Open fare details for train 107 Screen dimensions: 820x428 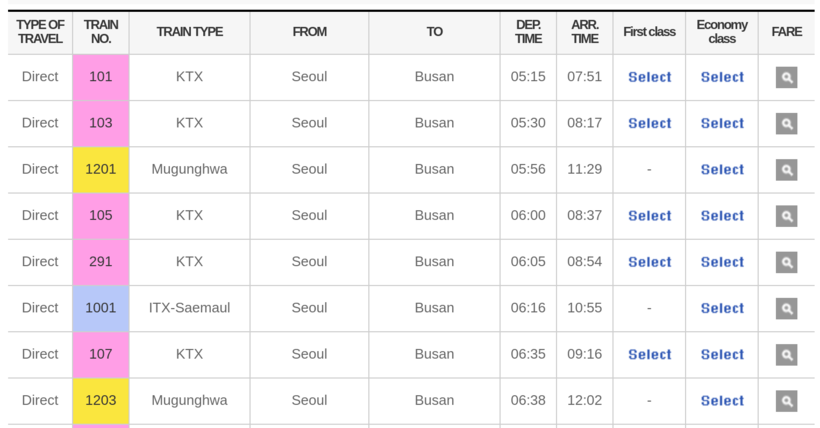787,354
